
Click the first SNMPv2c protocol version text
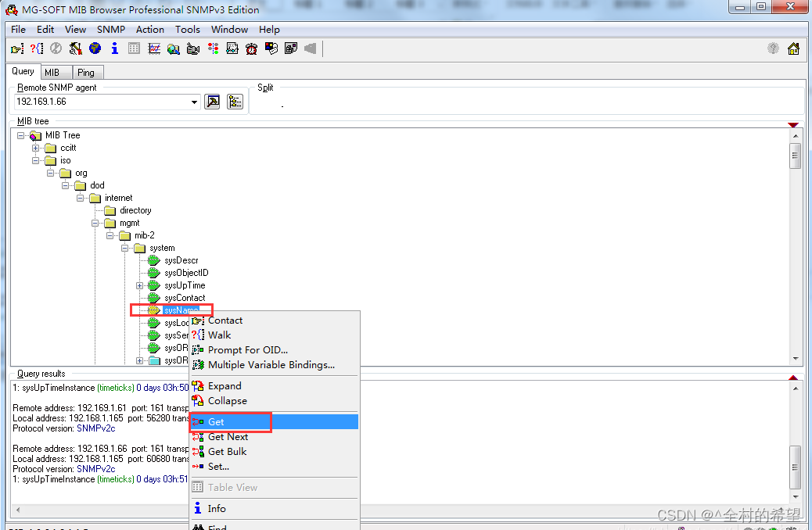click(95, 428)
